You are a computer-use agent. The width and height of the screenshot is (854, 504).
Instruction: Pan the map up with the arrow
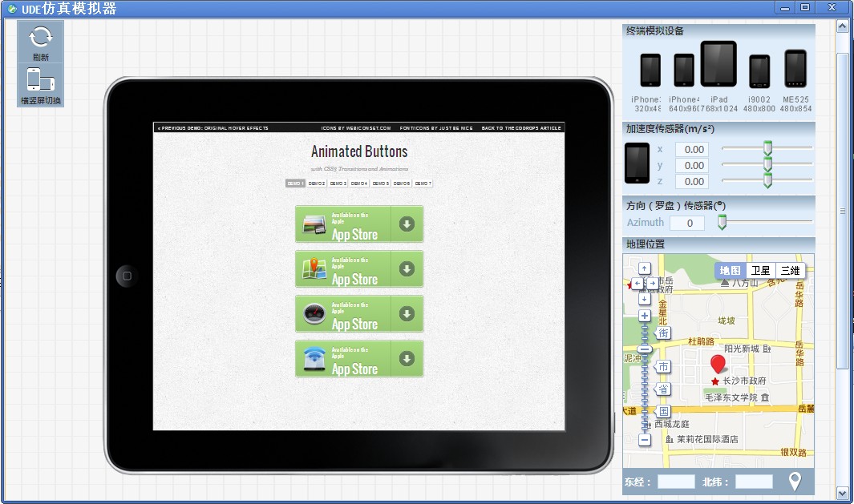tap(645, 268)
